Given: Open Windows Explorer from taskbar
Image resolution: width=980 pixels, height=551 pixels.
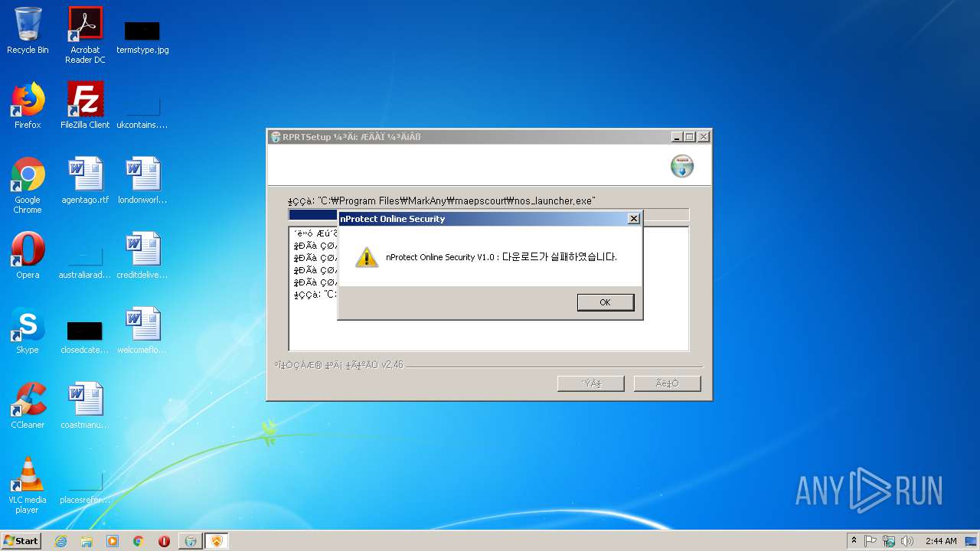Looking at the screenshot, I should tap(87, 541).
